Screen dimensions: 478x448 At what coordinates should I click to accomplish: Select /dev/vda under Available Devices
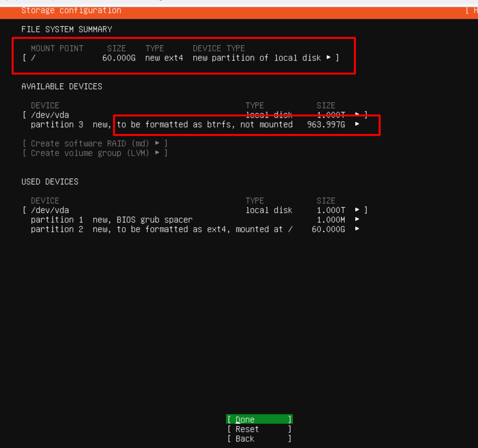pyautogui.click(x=50, y=115)
